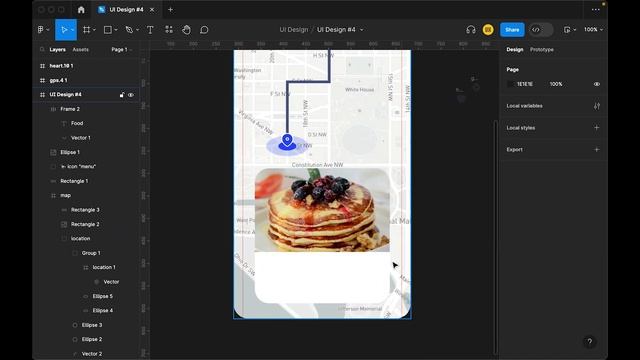Open the Page 1 pages dropdown

point(122,49)
